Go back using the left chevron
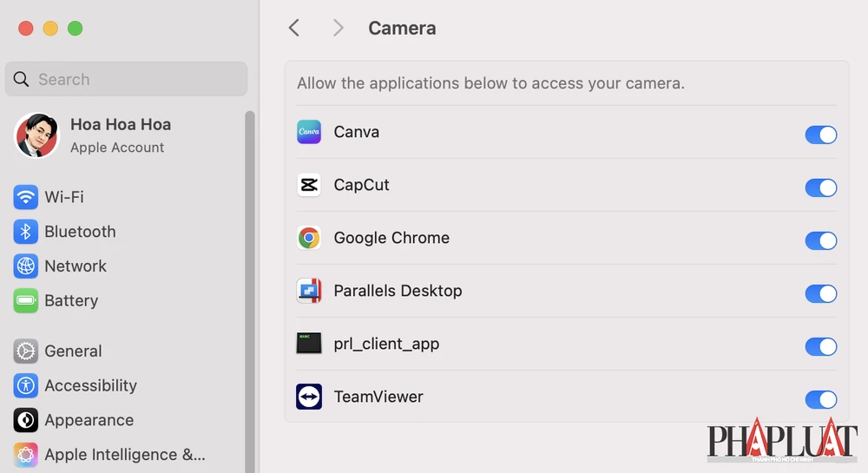This screenshot has height=473, width=868. [294, 28]
